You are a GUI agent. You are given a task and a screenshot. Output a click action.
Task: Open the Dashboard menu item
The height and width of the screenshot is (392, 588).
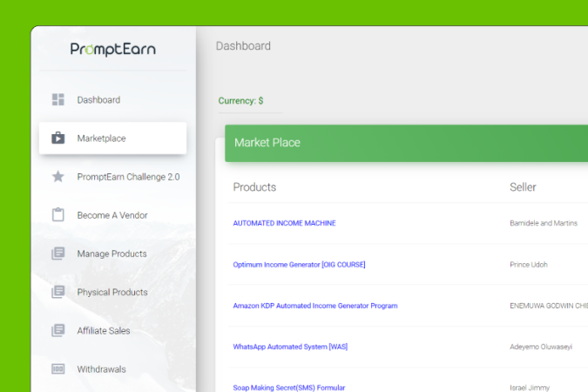coord(98,100)
